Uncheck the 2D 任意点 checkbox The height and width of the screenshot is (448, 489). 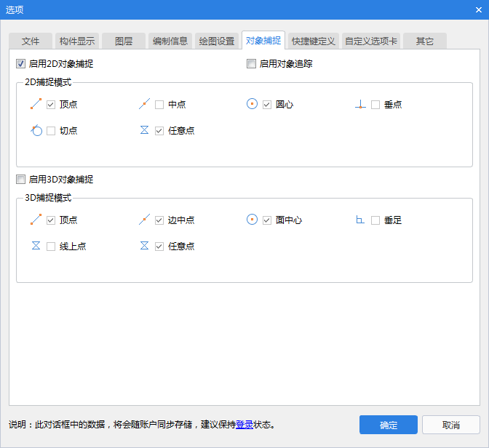(x=159, y=131)
